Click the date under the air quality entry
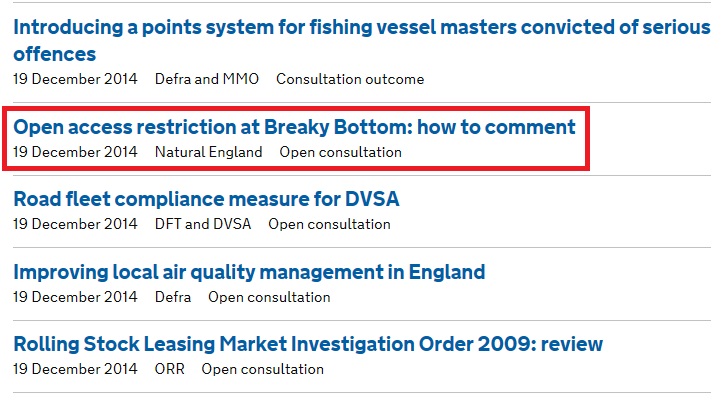 (x=75, y=297)
